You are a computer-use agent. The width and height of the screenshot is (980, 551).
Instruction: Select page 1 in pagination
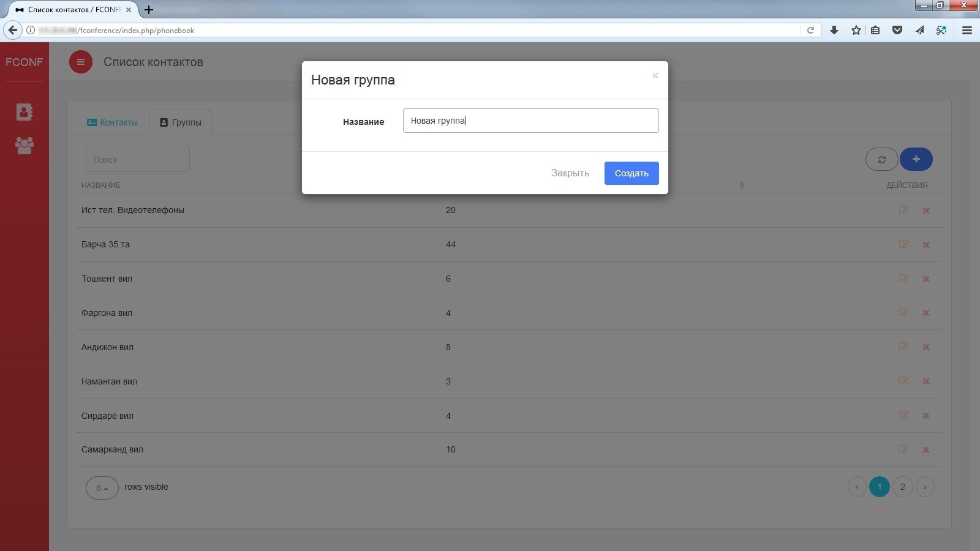click(880, 487)
